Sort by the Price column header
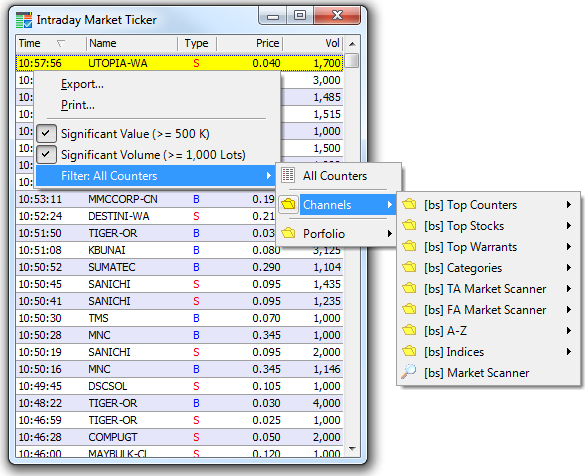The image size is (586, 476). 249,43
